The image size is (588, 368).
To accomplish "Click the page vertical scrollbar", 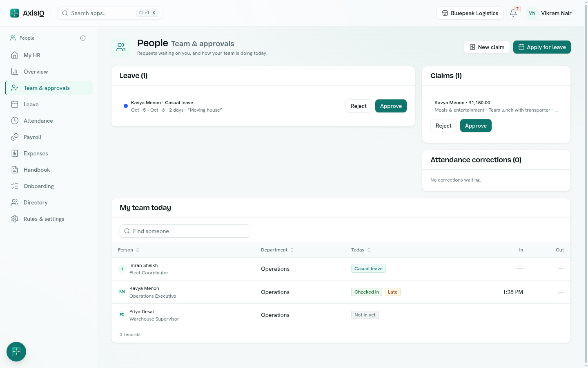I will [x=586, y=184].
